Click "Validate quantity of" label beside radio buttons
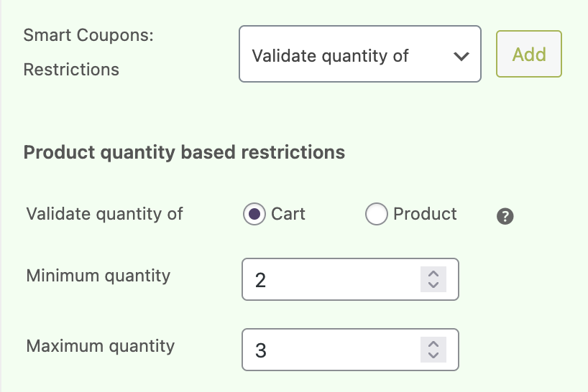This screenshot has width=588, height=392. click(x=104, y=214)
